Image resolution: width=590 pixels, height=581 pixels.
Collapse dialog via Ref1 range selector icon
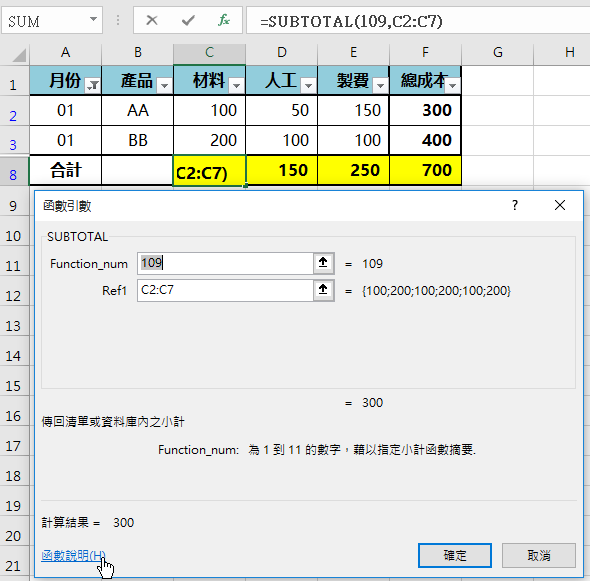[323, 290]
